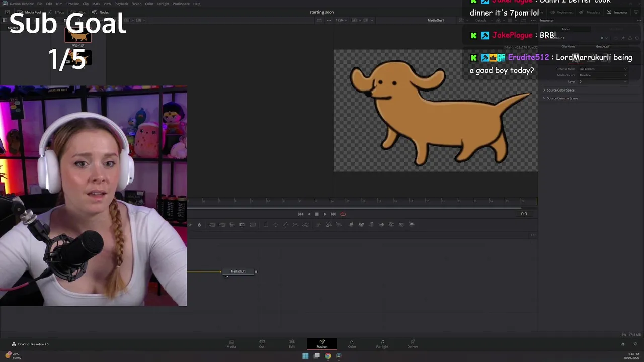
Task: Play the composition in reverse
Action: tap(309, 214)
